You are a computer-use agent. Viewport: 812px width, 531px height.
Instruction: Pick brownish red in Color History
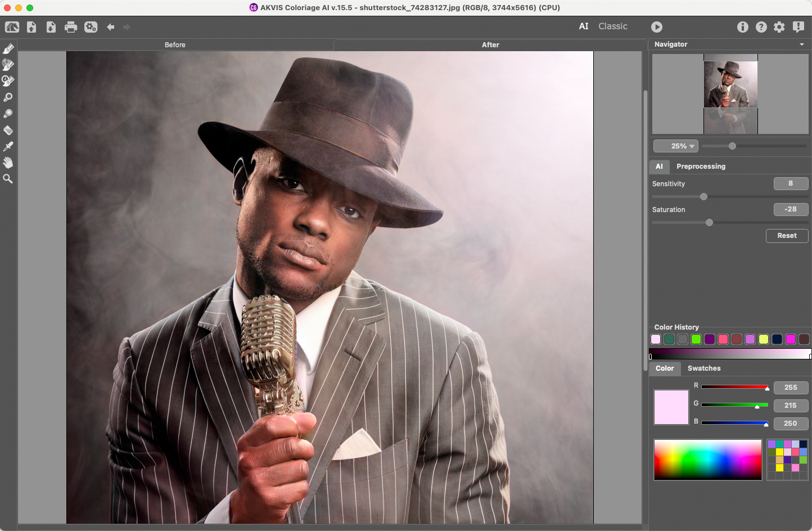click(x=737, y=339)
